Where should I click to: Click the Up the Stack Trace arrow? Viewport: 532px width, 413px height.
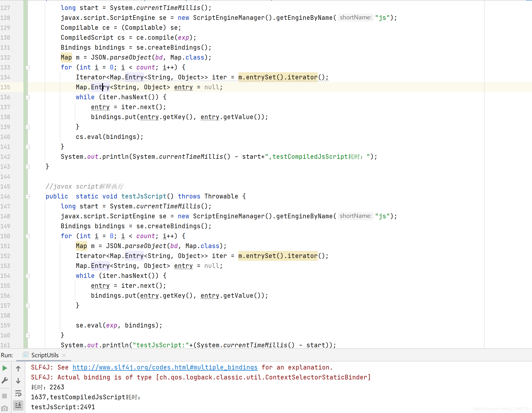click(x=18, y=368)
